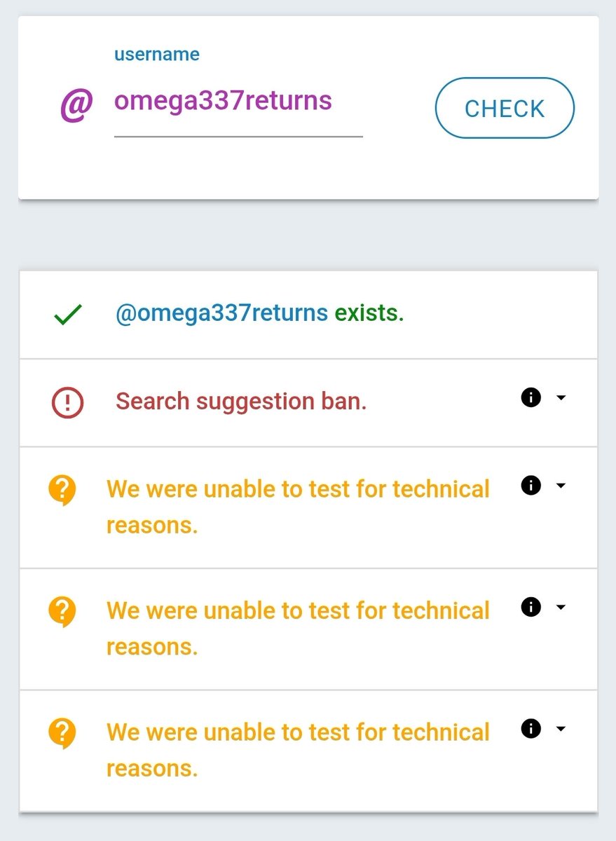Click the last orange question mark icon

62,733
